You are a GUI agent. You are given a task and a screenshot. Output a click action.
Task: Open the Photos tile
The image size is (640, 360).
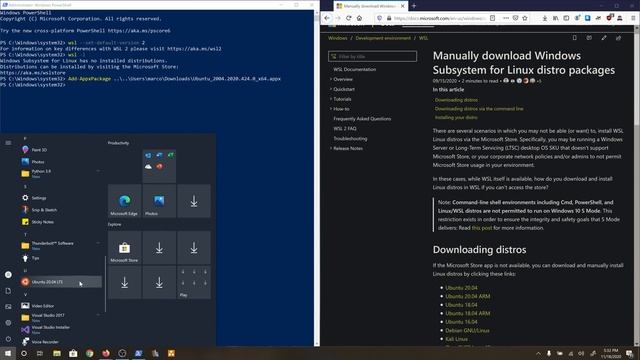pyautogui.click(x=159, y=200)
